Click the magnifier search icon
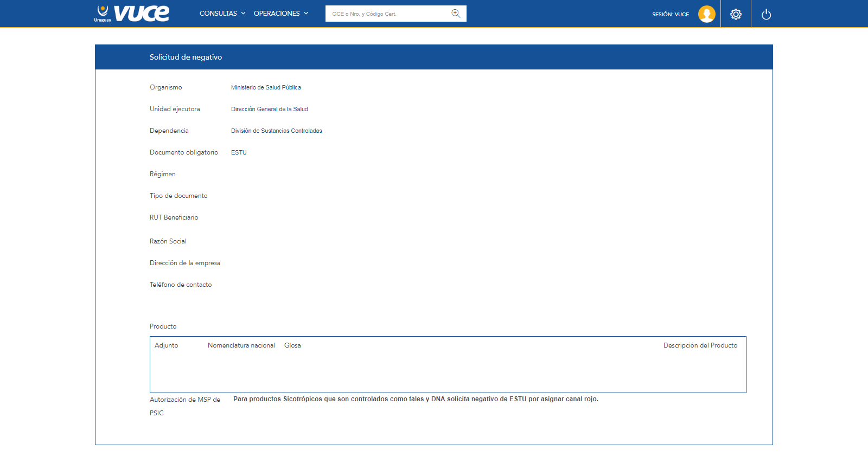 [x=456, y=14]
